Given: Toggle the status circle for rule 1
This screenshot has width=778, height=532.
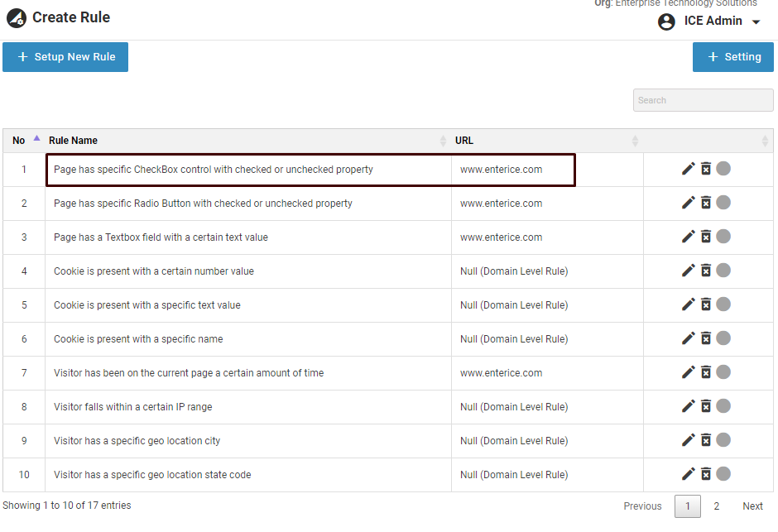Looking at the screenshot, I should [x=723, y=169].
